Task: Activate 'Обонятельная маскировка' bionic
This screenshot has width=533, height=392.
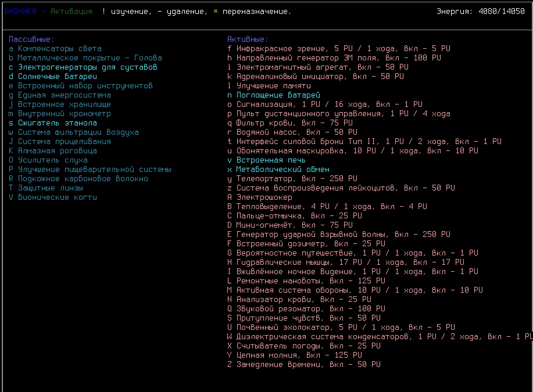Action: [352, 151]
